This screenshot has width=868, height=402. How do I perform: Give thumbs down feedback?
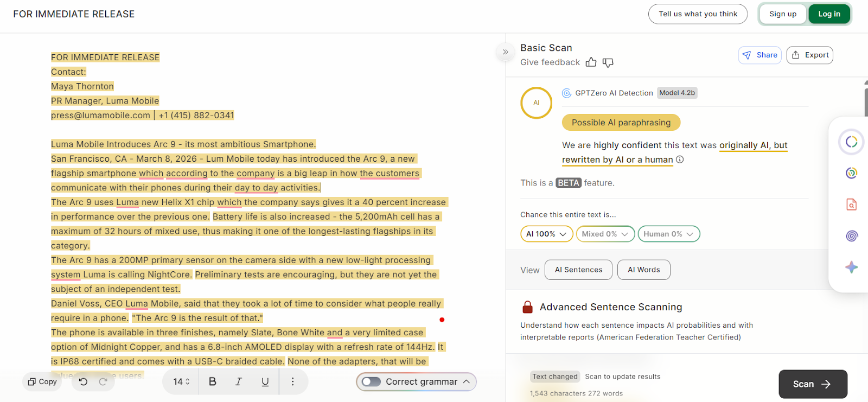pyautogui.click(x=608, y=62)
